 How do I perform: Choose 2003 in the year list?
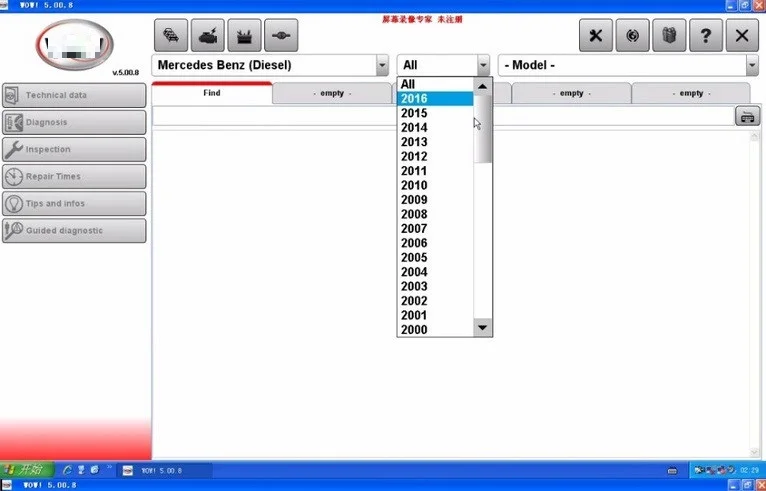click(435, 286)
